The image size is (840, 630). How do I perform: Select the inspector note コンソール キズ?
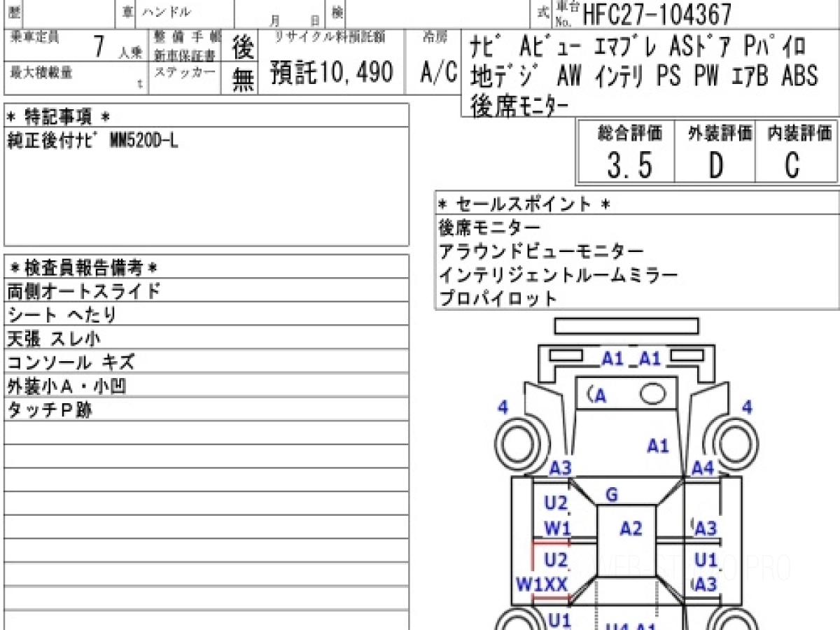(71, 362)
